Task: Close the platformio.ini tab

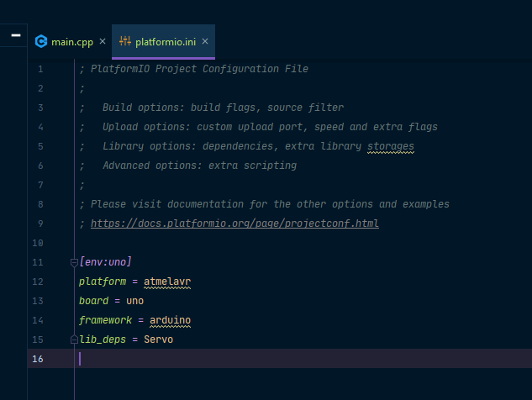Action: click(x=205, y=41)
